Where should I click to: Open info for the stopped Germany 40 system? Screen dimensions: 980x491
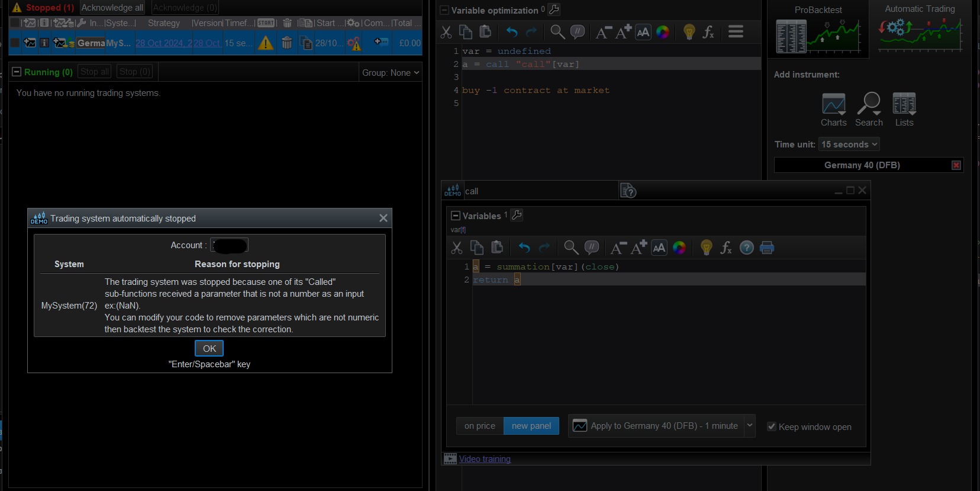pyautogui.click(x=44, y=43)
